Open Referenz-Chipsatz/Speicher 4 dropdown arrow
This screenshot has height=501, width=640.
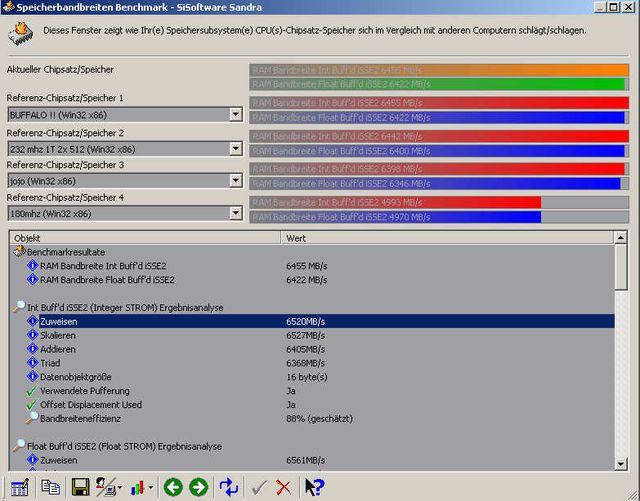tap(236, 213)
